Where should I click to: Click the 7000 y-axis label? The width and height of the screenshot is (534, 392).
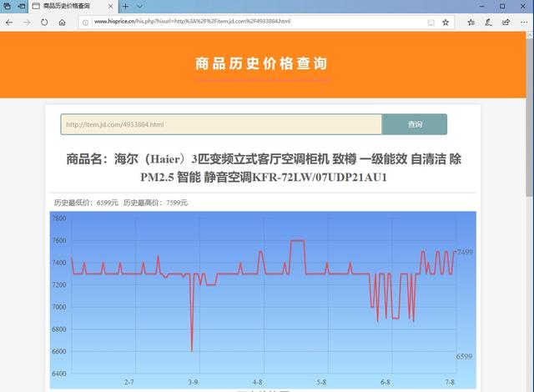(x=59, y=307)
